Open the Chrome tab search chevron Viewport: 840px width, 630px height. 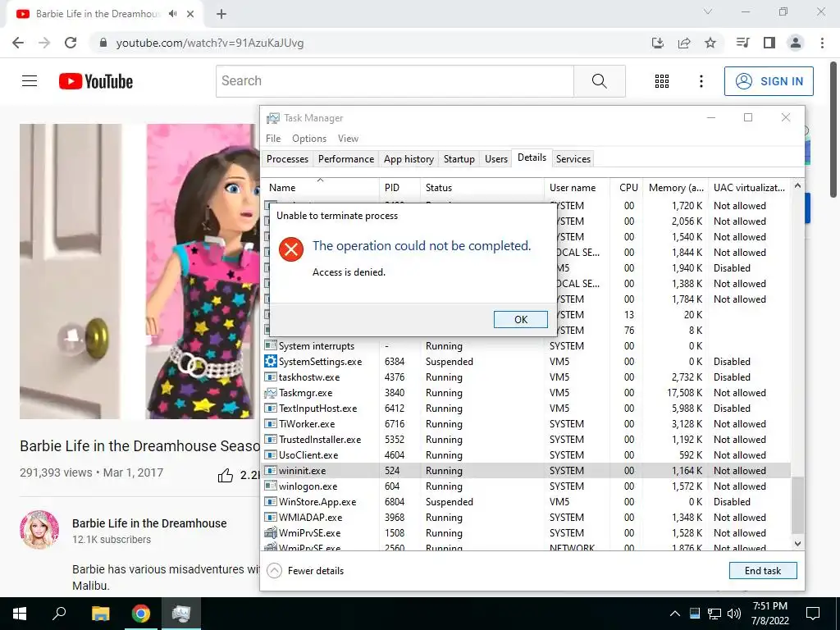708,11
